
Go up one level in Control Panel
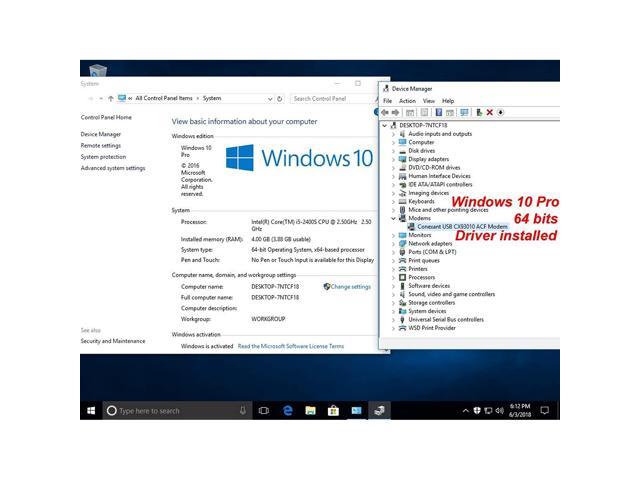[x=109, y=98]
